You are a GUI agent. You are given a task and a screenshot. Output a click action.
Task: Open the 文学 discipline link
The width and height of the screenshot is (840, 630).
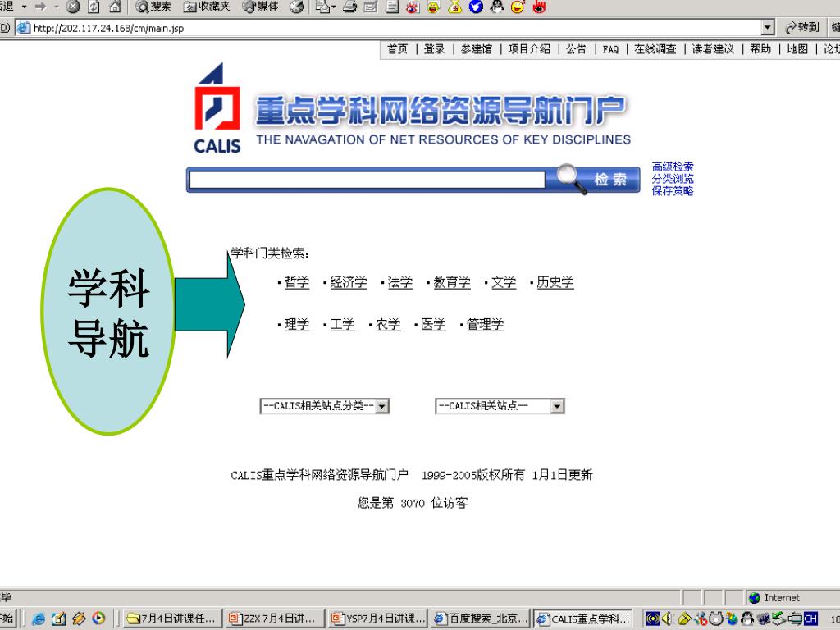click(504, 282)
